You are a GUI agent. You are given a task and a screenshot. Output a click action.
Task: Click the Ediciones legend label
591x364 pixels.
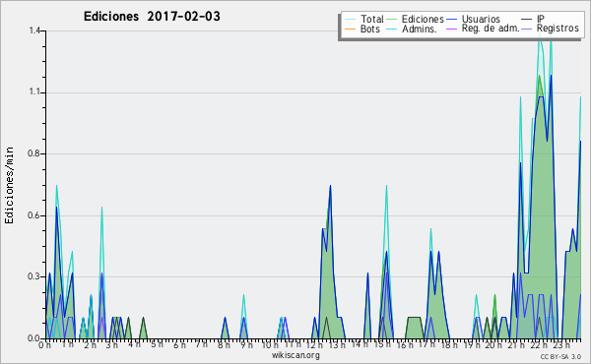pos(423,19)
